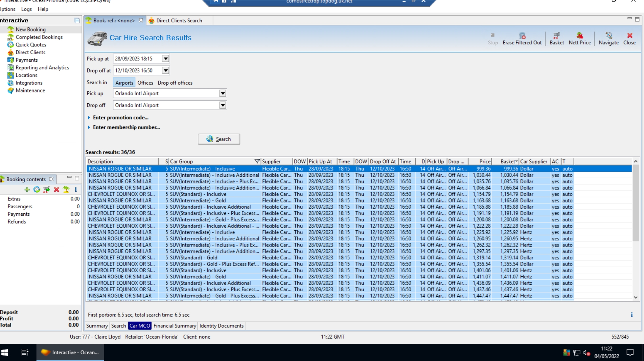Select the 999.36 Dollar Nissan Rogue row
This screenshot has height=361, width=644.
359,169
